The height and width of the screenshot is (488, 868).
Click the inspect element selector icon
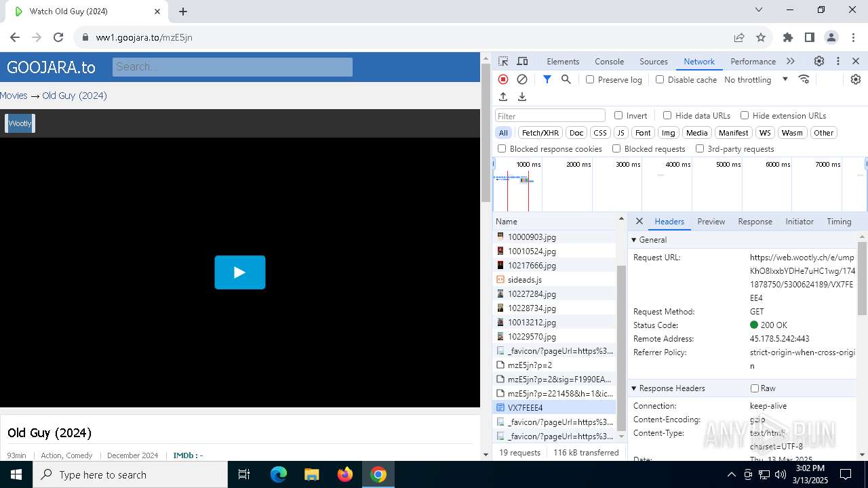503,61
